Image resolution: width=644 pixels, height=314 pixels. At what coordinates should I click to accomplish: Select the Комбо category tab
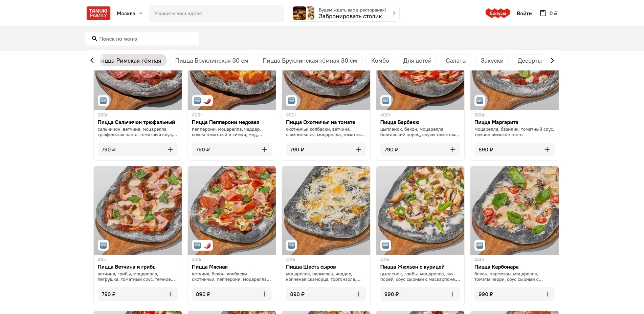[x=380, y=61]
